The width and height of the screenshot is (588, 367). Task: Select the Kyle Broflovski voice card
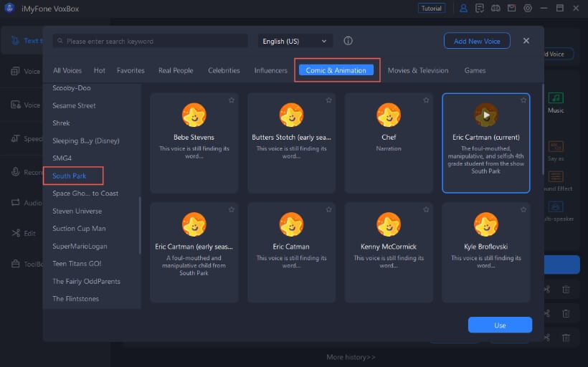[486, 252]
